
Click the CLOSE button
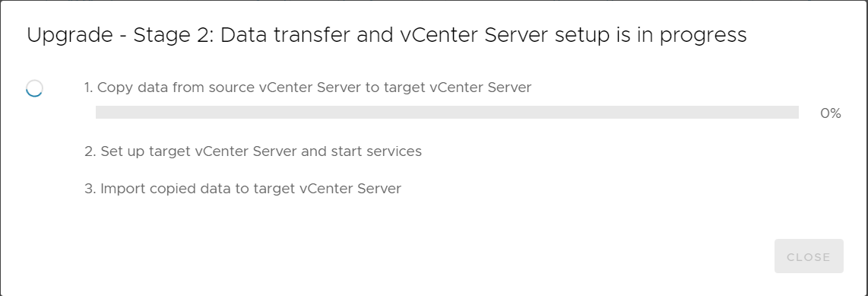pyautogui.click(x=809, y=256)
